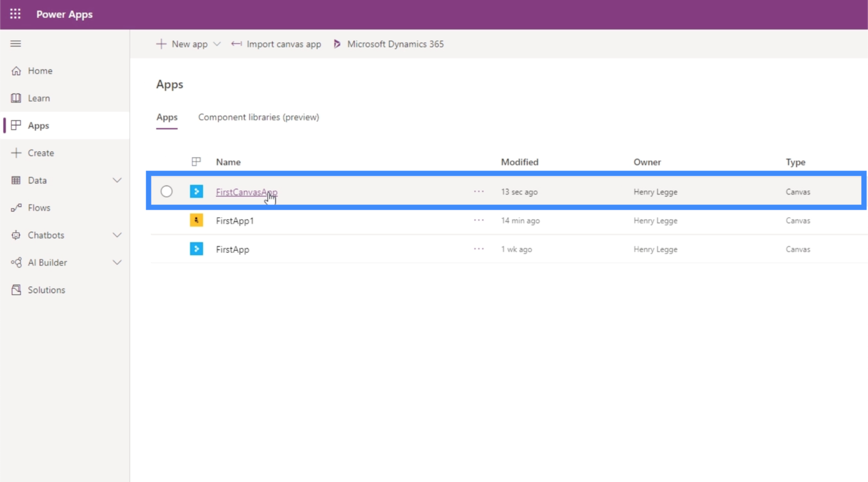The image size is (868, 482).
Task: Click the Power Apps title
Action: tap(65, 14)
